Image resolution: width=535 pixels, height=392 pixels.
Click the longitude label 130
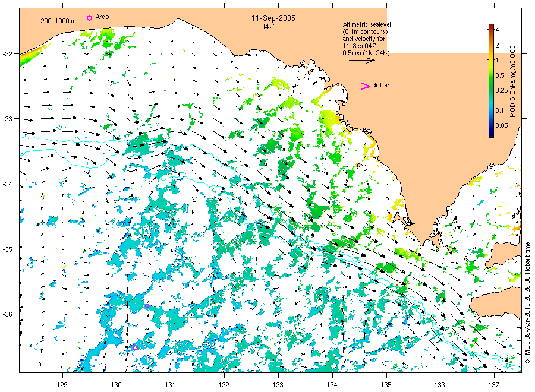coord(117,385)
